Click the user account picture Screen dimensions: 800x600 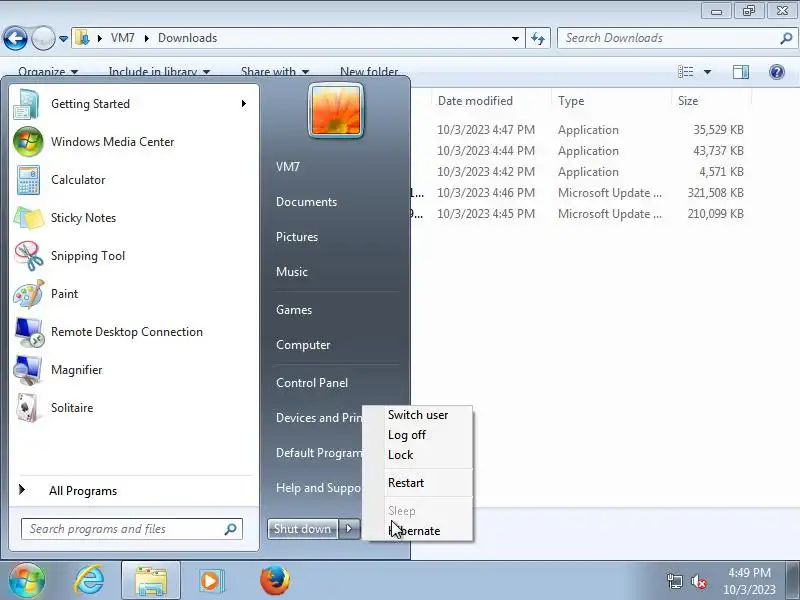tap(336, 111)
